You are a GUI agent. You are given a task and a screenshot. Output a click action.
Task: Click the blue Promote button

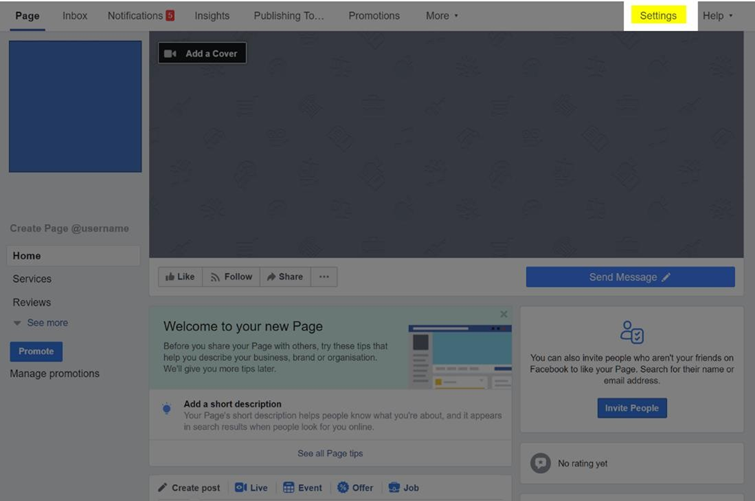pyautogui.click(x=36, y=352)
